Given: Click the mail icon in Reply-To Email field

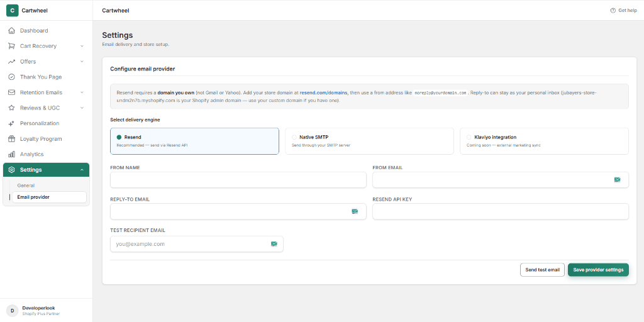Looking at the screenshot, I should [355, 211].
